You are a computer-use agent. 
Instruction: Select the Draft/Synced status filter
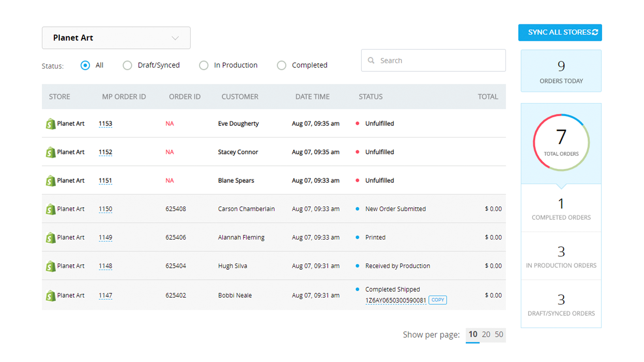pos(127,65)
